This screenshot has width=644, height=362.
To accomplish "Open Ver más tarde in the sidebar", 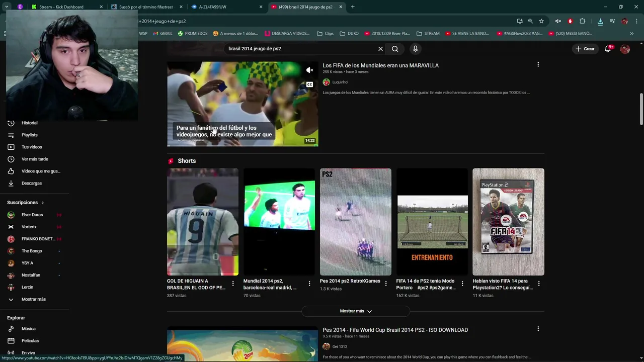I will click(34, 159).
